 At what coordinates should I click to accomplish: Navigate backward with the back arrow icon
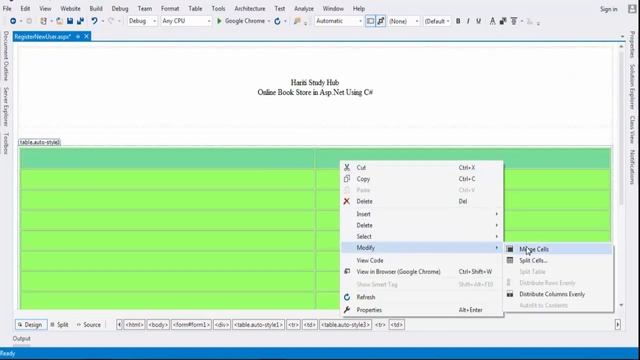pyautogui.click(x=13, y=21)
